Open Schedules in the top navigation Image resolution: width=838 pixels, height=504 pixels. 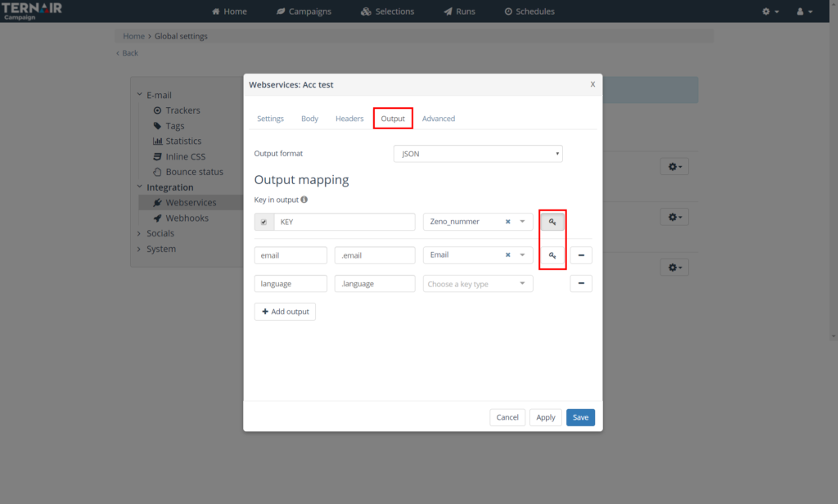529,11
